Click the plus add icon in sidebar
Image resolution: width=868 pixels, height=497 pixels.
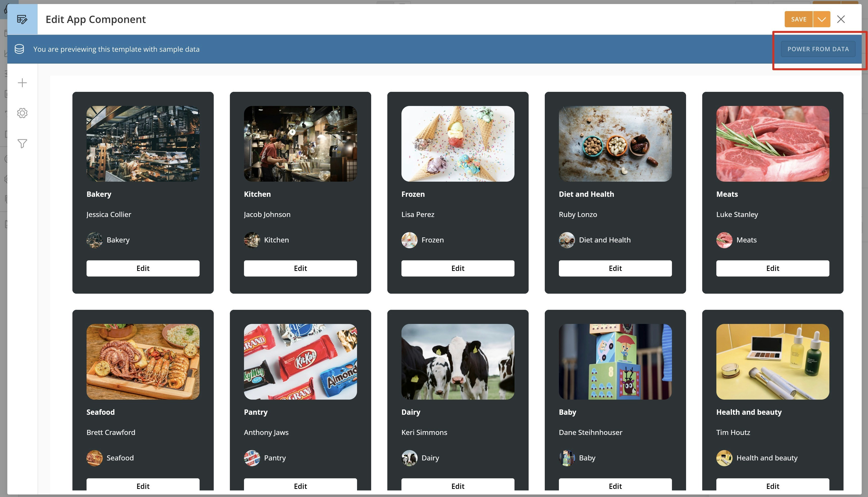click(22, 83)
